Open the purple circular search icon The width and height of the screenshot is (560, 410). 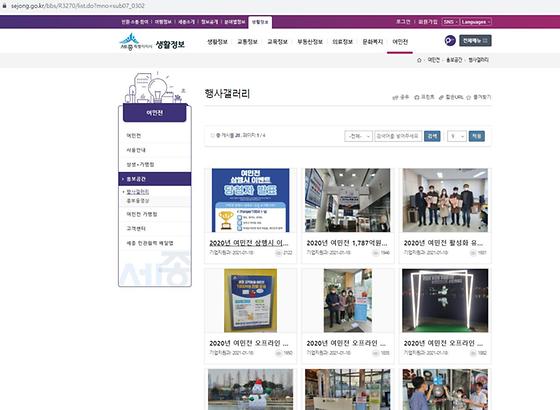(x=450, y=41)
